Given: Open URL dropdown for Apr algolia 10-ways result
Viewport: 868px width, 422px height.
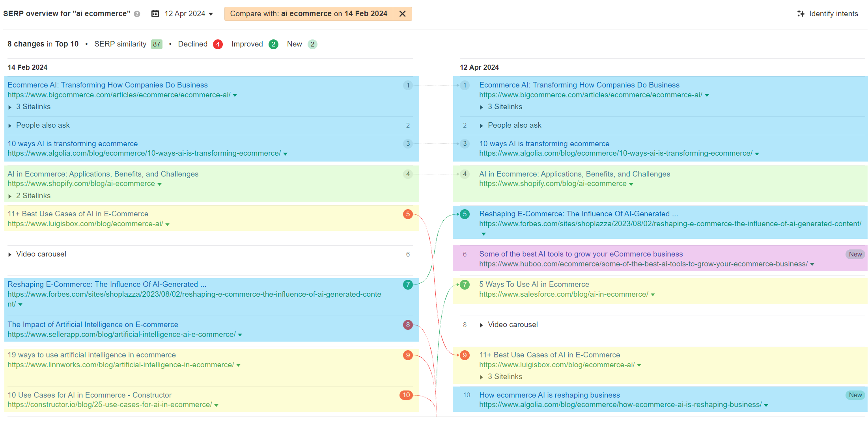Looking at the screenshot, I should [757, 154].
